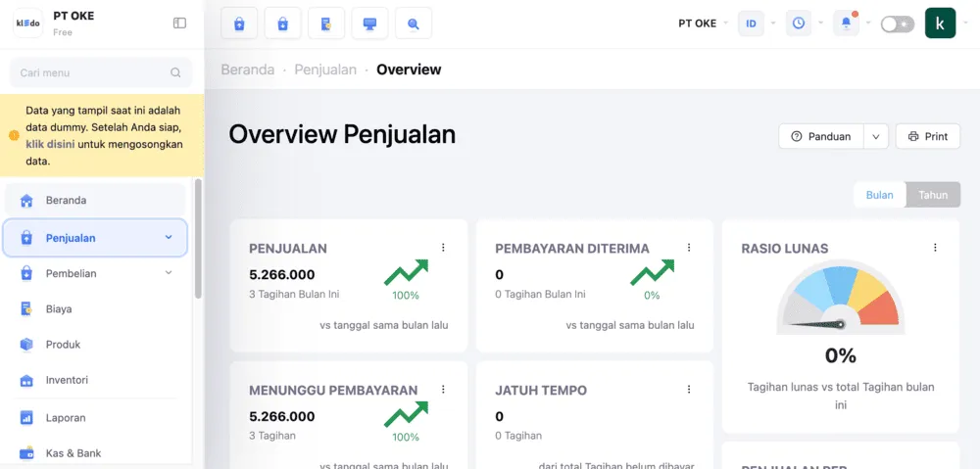This screenshot has width=980, height=469.
Task: Follow the 'klik disini' link
Action: coord(50,144)
